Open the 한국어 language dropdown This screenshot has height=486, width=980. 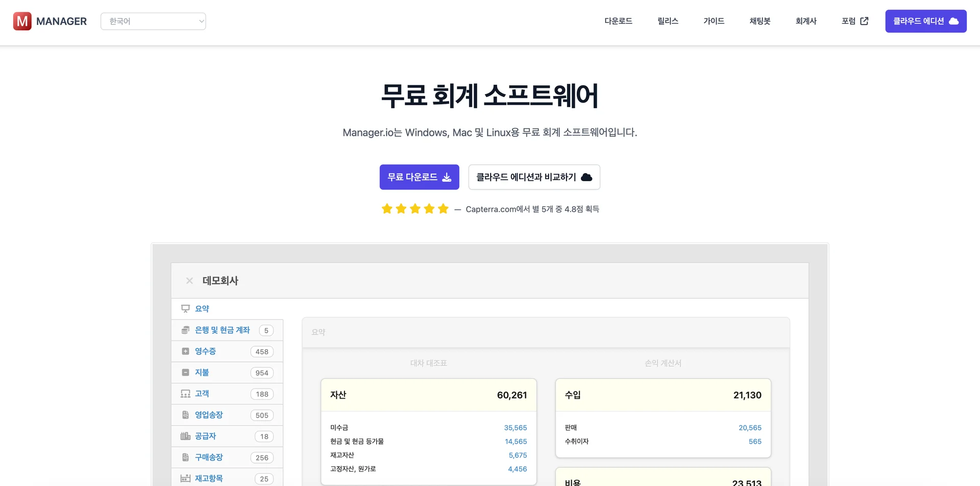tap(153, 21)
